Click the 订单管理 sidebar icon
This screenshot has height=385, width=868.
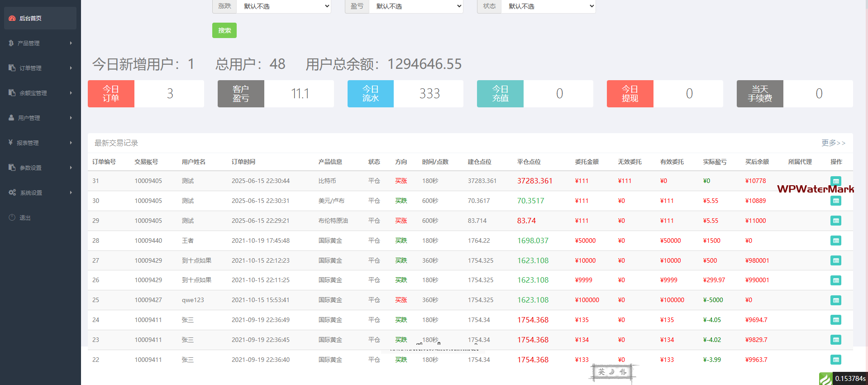tap(12, 68)
